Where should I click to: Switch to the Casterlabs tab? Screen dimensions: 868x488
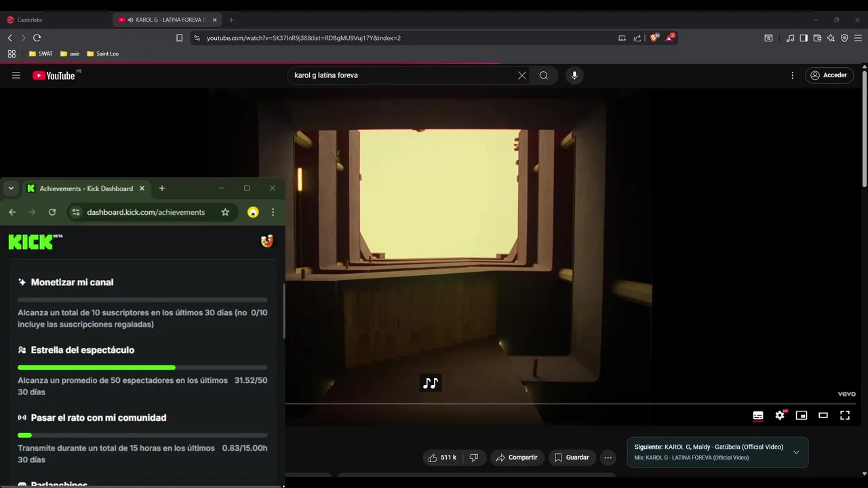click(x=54, y=20)
